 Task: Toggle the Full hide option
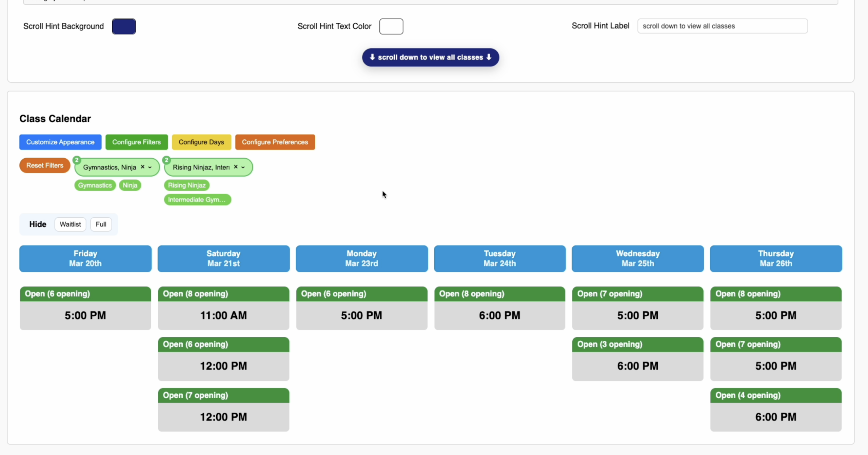point(101,224)
